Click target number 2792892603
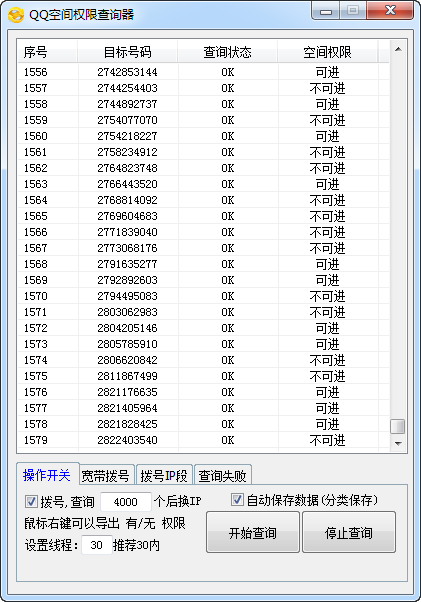Image resolution: width=421 pixels, height=602 pixels. click(x=127, y=280)
